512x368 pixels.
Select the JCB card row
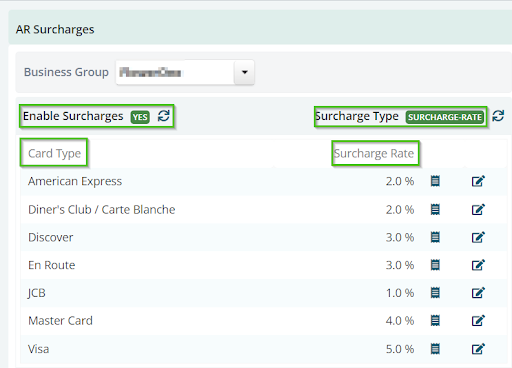pos(263,293)
